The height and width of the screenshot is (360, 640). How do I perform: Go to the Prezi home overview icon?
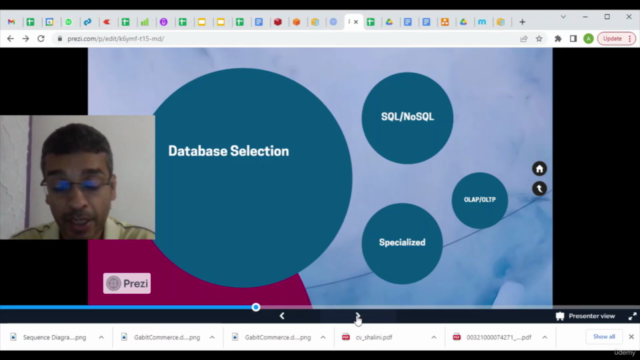point(539,169)
